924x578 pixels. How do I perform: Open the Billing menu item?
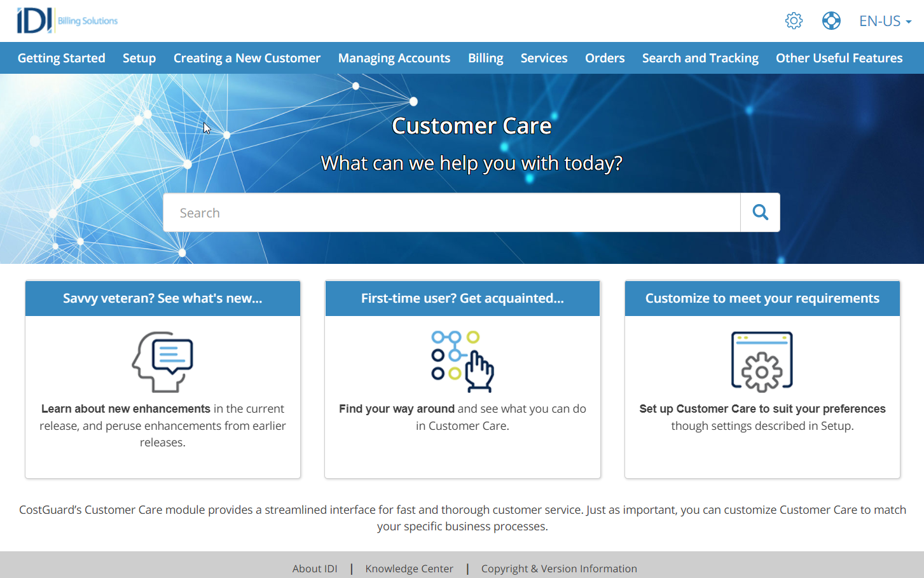click(485, 58)
